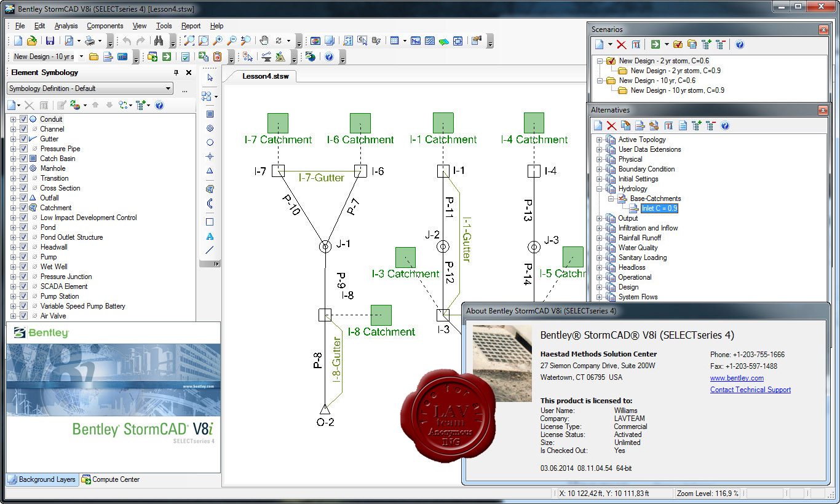
Task: Click the Validate checkmark icon in toolbar
Action: coord(185,57)
